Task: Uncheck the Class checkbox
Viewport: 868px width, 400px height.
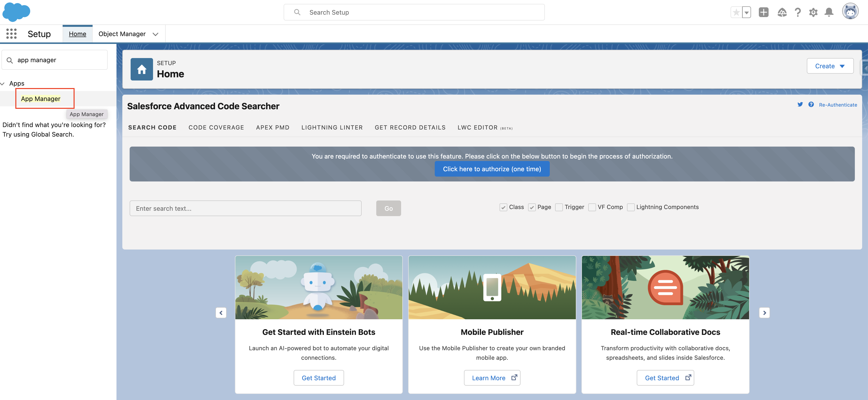Action: click(503, 207)
